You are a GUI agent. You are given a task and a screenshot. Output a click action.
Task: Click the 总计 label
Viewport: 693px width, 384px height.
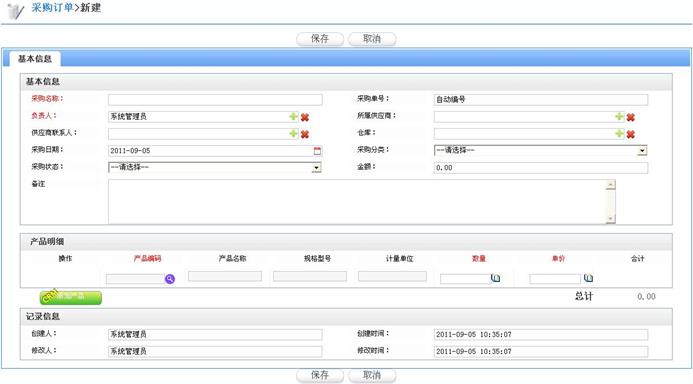pos(584,296)
